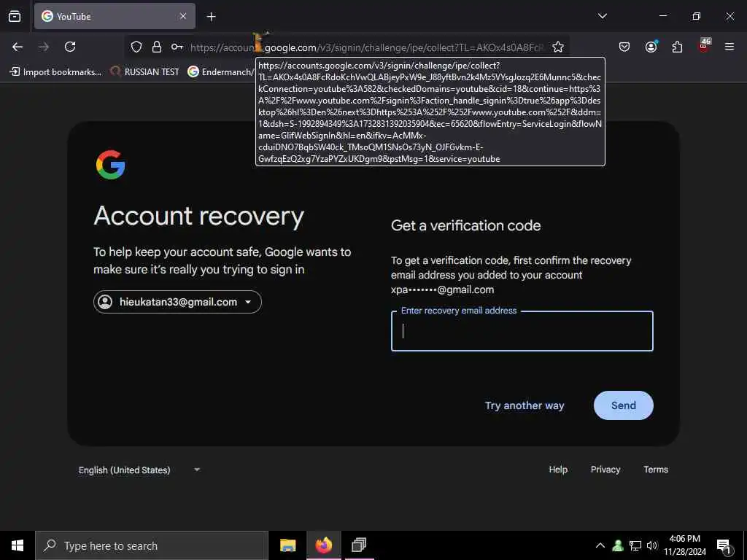Open the notification center icon
The width and height of the screenshot is (747, 560).
[724, 546]
